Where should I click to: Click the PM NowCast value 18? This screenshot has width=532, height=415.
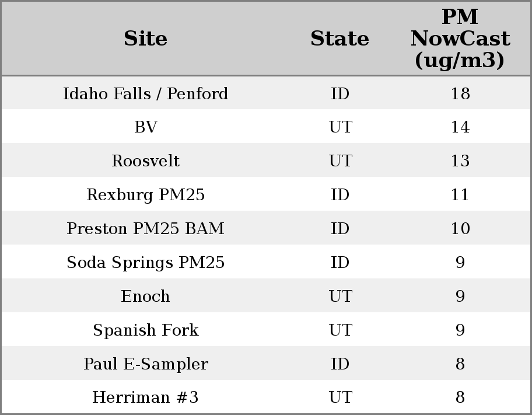tap(460, 93)
